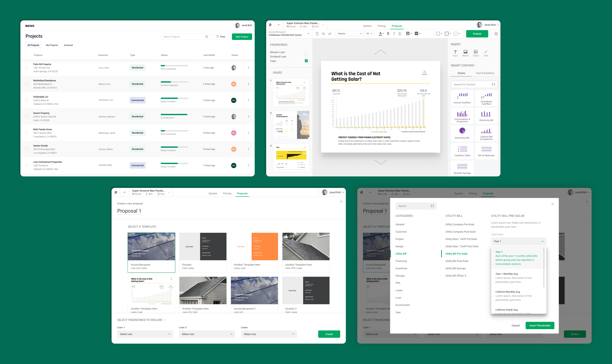
Task: Check the Dividend Loan financing checkbox
Action: coord(306,56)
